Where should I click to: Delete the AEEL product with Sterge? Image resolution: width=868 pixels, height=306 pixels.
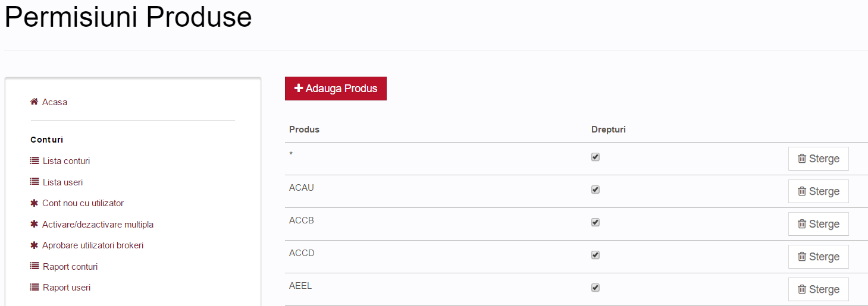click(819, 289)
